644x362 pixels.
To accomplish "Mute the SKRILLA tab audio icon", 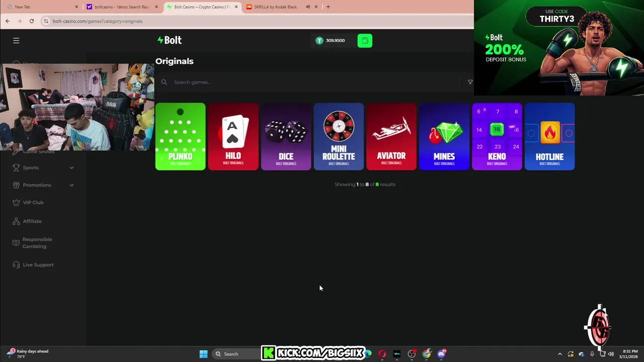I will [x=307, y=7].
